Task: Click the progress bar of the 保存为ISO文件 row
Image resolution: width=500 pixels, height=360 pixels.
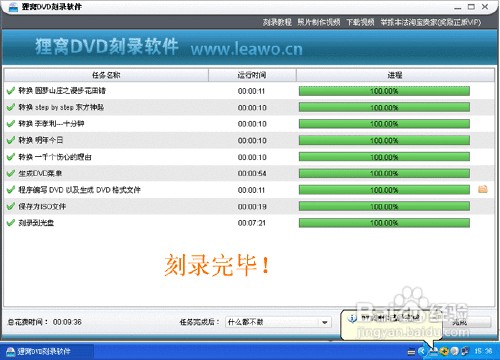Action: tap(384, 206)
